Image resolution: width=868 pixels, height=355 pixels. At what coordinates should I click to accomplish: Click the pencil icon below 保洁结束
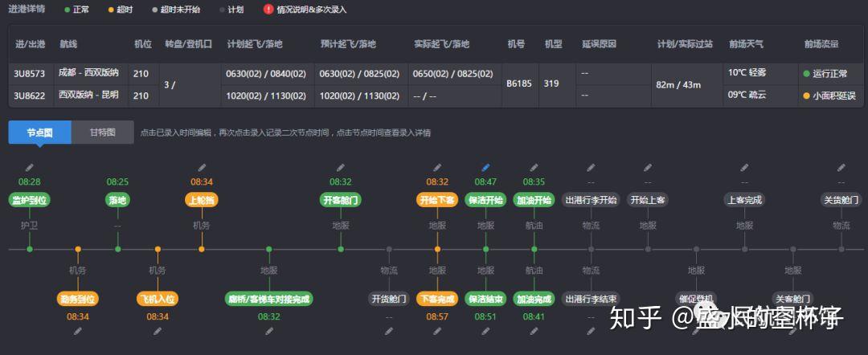(485, 331)
